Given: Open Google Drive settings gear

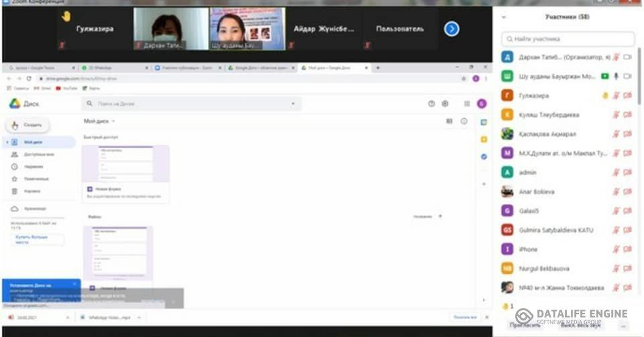Looking at the screenshot, I should coord(445,103).
